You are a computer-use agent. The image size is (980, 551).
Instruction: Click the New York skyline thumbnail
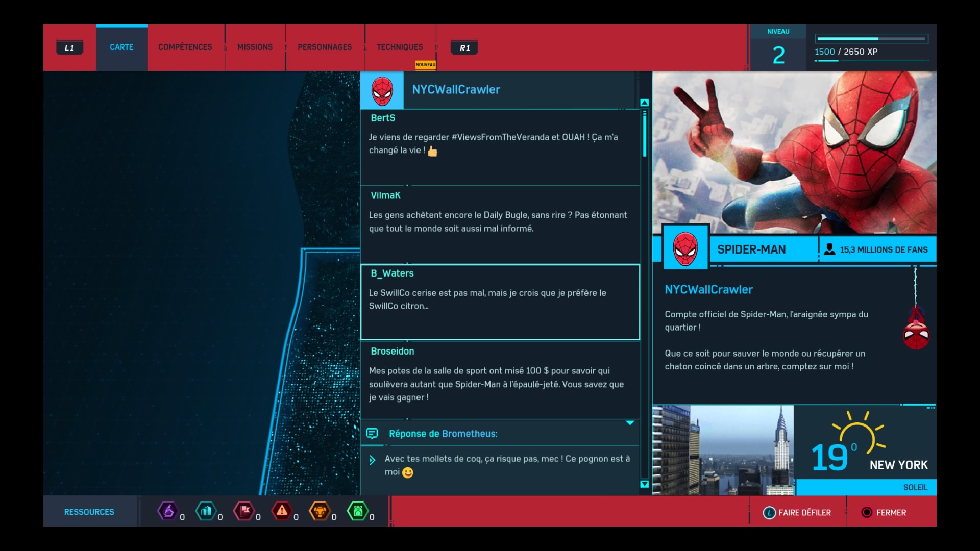723,450
